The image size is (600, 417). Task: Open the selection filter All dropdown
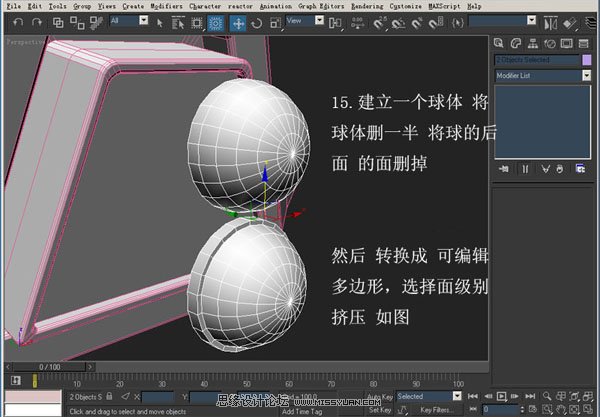tap(143, 20)
